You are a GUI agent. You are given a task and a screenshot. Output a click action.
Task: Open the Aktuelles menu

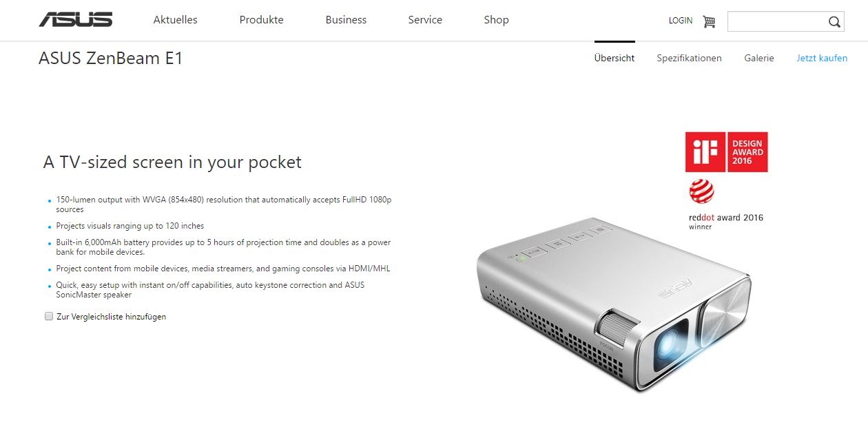(175, 20)
